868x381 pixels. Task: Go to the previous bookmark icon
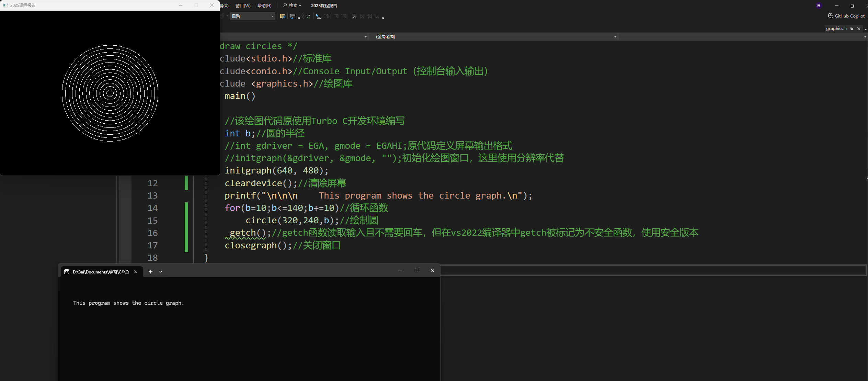362,16
